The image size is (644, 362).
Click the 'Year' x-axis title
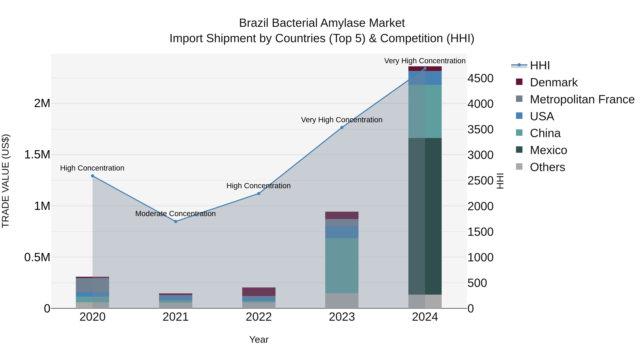click(259, 339)
